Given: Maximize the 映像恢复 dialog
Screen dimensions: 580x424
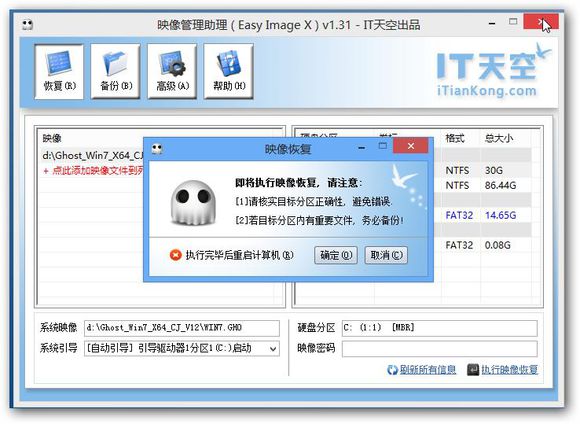Looking at the screenshot, I should 382,146.
